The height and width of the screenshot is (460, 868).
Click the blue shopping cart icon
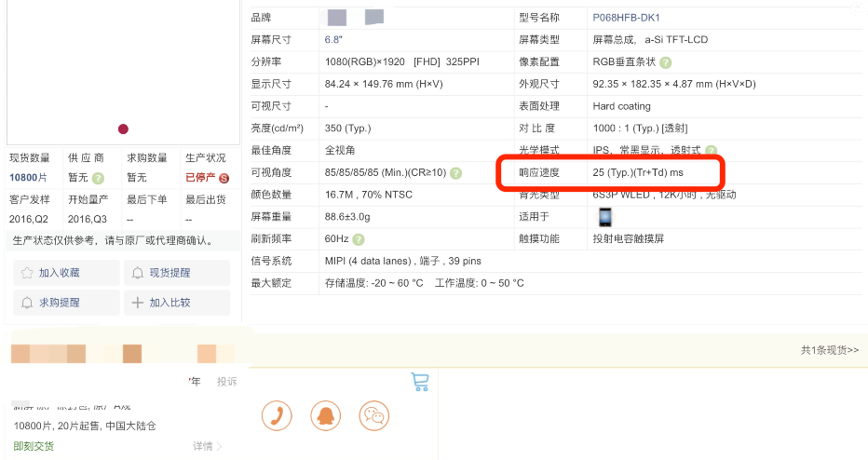pos(420,382)
